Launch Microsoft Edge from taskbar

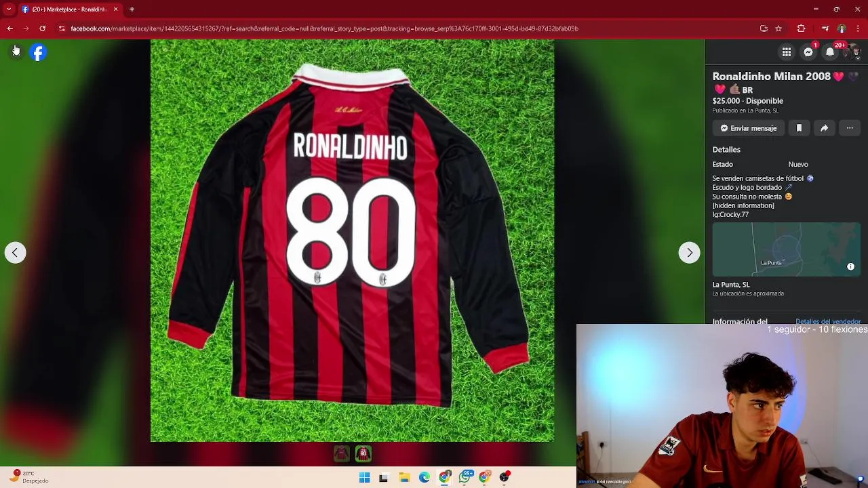pos(425,477)
